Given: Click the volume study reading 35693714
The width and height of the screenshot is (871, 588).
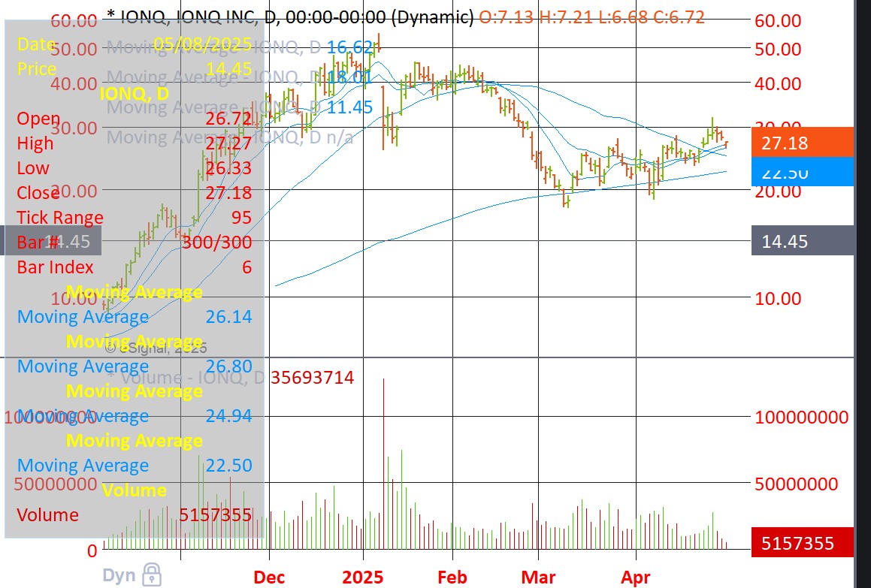Looking at the screenshot, I should [312, 378].
